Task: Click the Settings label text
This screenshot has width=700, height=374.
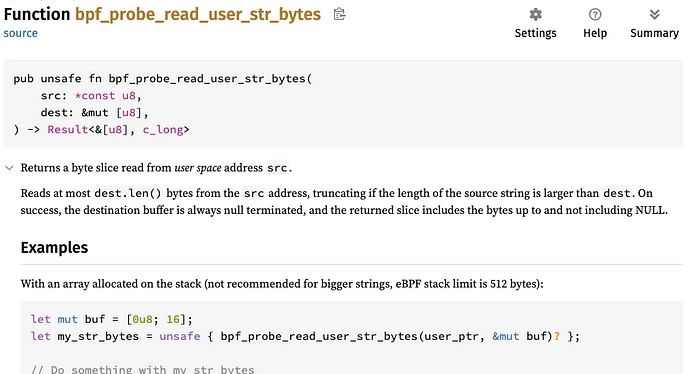Action: coord(535,33)
